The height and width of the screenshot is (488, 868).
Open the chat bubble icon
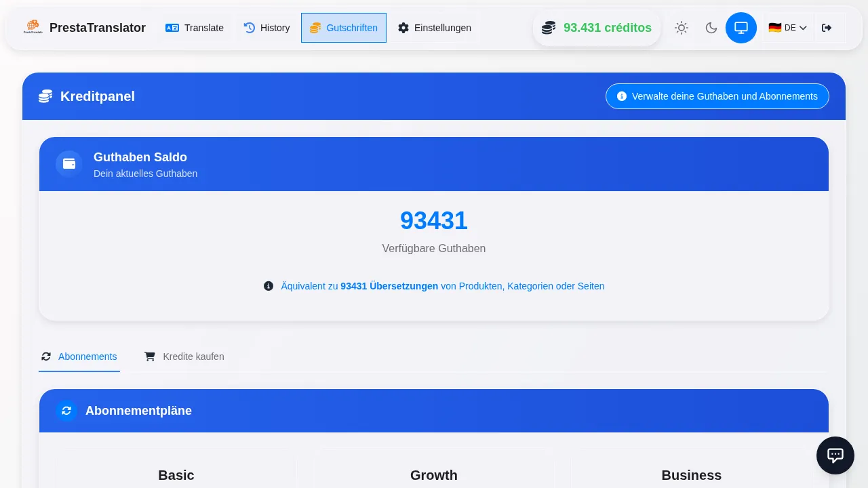[835, 455]
